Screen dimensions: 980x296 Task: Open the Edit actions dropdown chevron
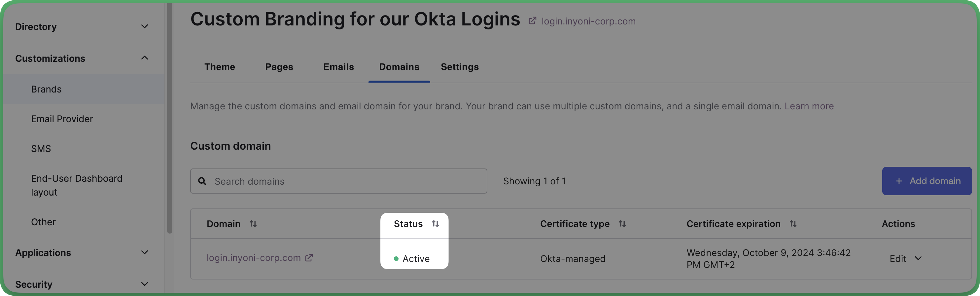(918, 258)
